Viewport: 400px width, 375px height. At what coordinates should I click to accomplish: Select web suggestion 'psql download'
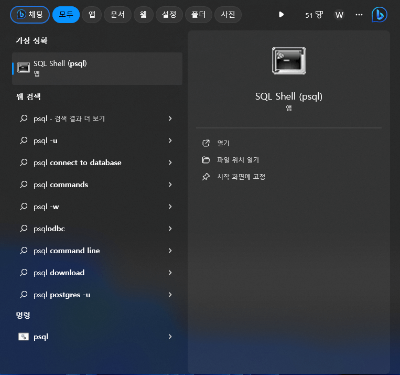point(97,273)
